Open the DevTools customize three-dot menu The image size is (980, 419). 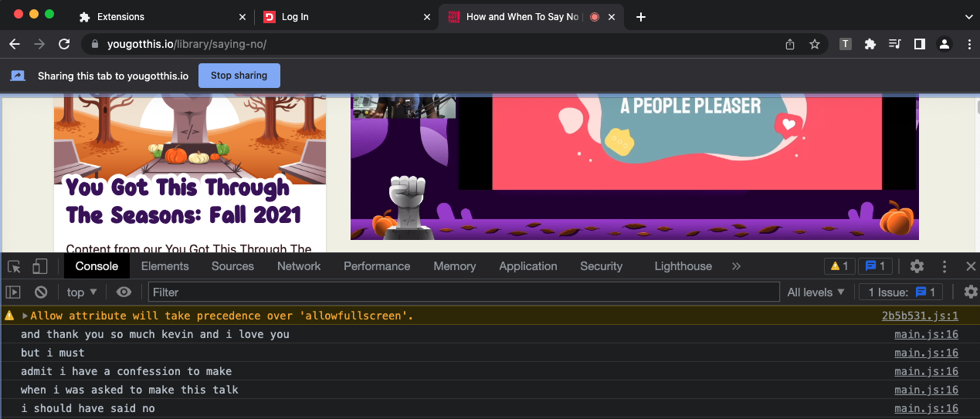click(944, 266)
